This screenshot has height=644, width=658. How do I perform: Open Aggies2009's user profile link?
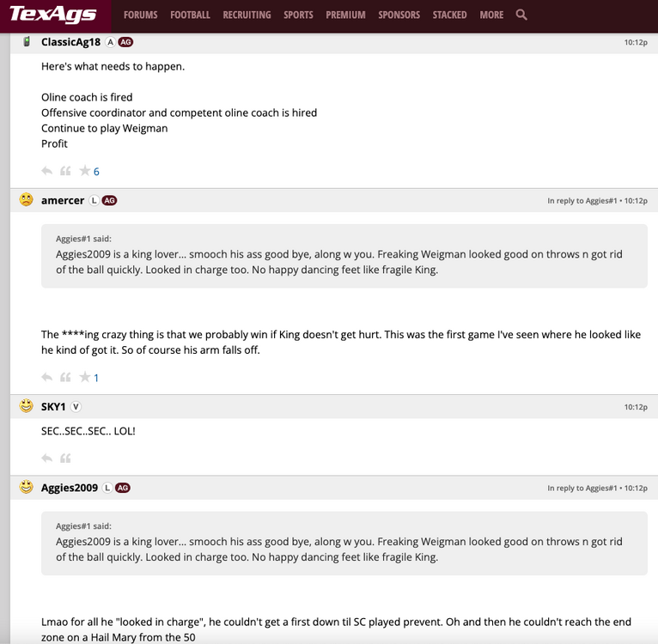coord(70,488)
